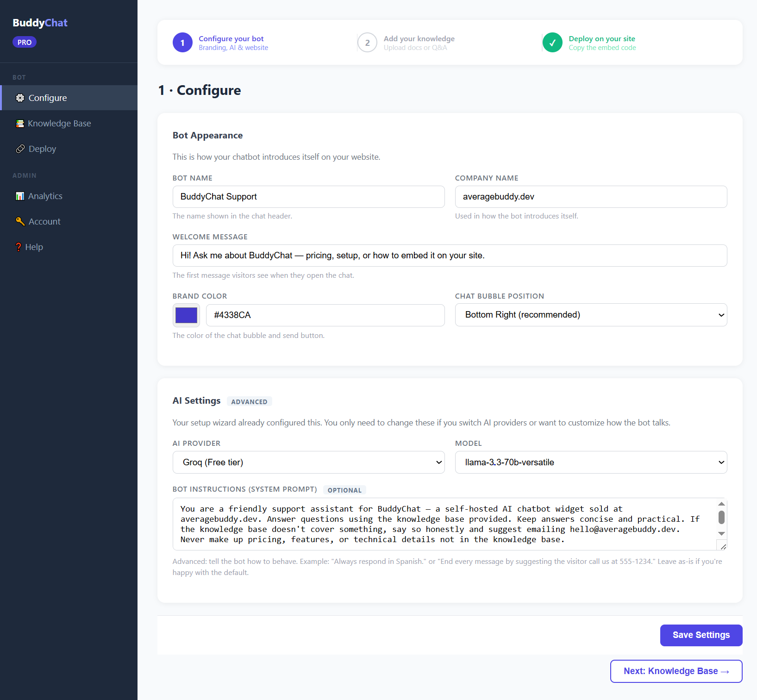
Task: Click the brand color swatch
Action: click(186, 315)
